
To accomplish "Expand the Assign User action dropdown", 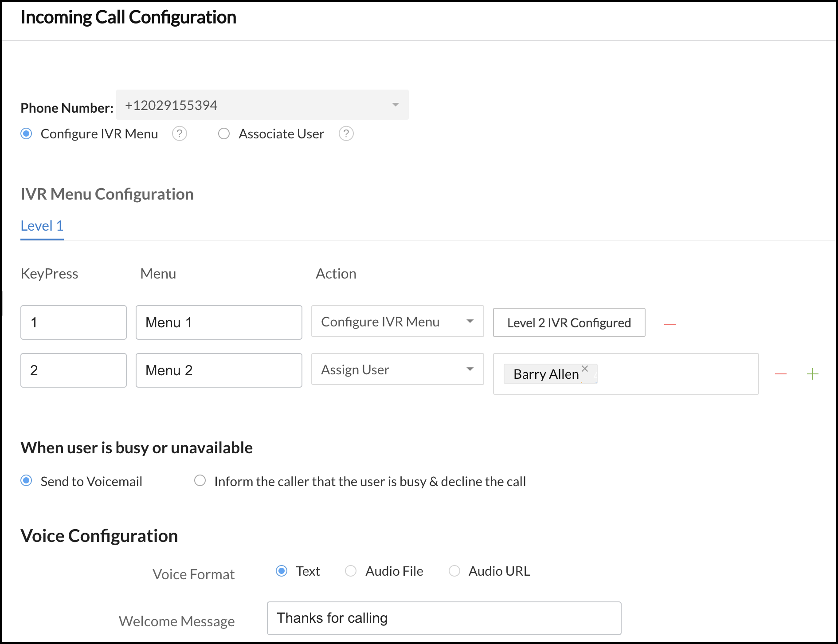I will pyautogui.click(x=397, y=369).
